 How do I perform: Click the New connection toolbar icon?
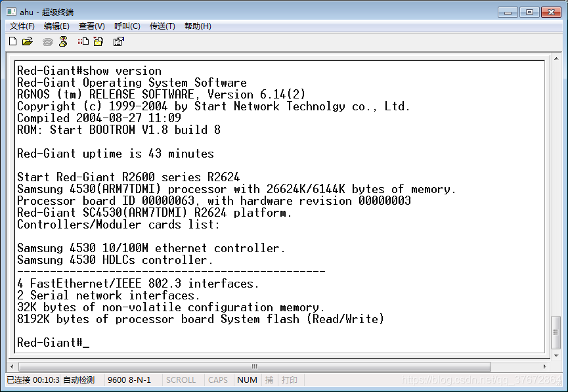point(12,41)
